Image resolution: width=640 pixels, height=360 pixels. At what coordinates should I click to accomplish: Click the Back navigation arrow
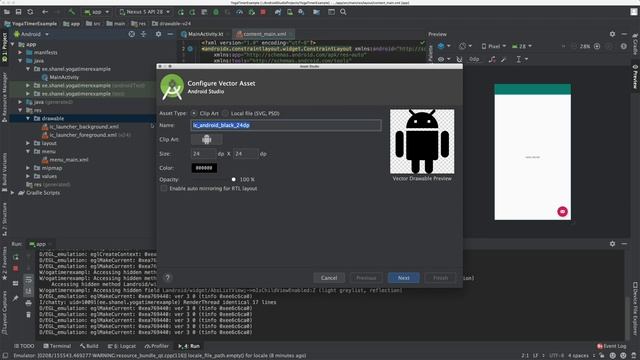[x=45, y=12]
